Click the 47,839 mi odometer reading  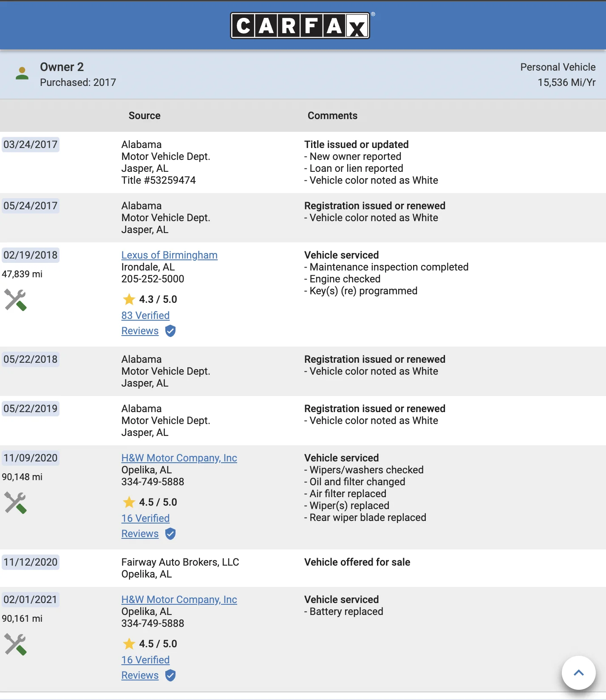click(x=22, y=274)
